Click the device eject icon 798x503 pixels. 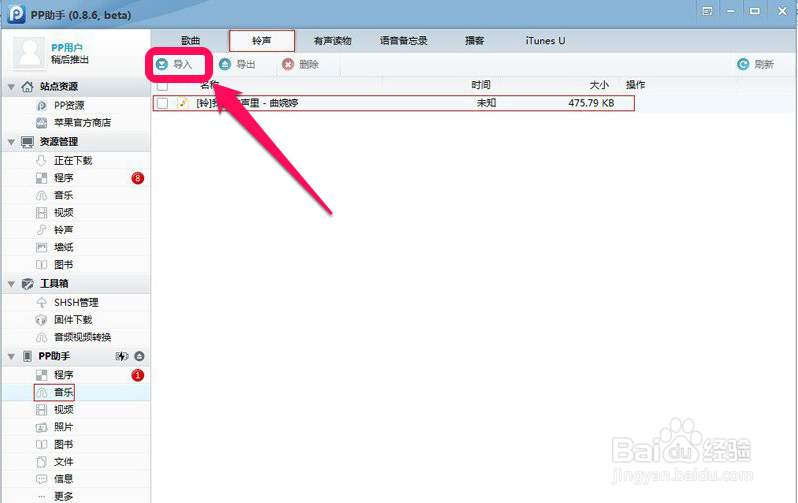coord(139,356)
